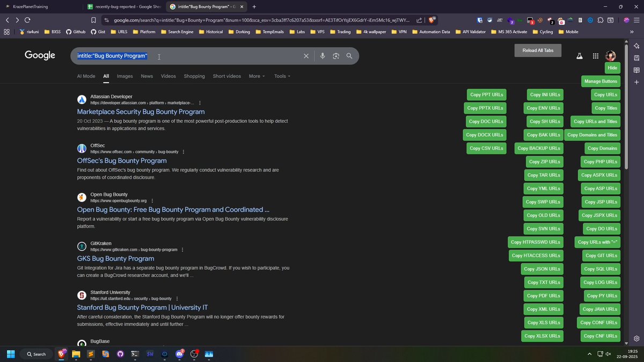Image resolution: width=644 pixels, height=362 pixels.
Task: Open Brave main hamburger menu
Action: (x=636, y=20)
